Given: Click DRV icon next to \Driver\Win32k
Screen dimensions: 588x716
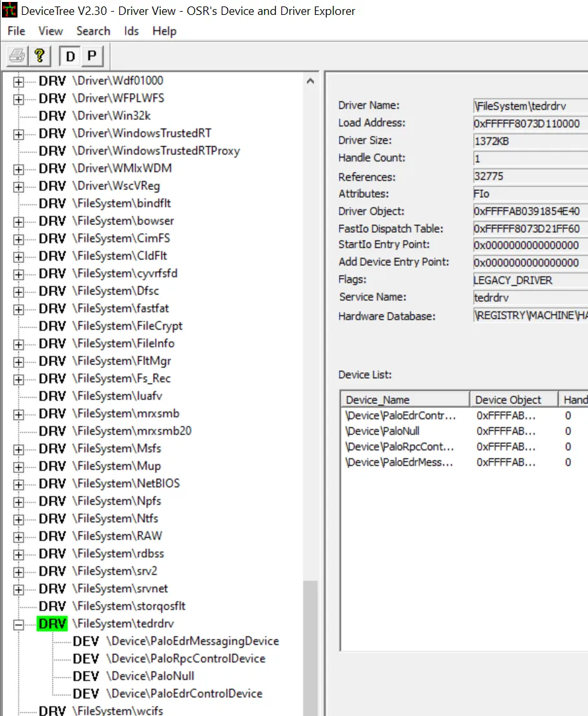Looking at the screenshot, I should coord(52,116).
